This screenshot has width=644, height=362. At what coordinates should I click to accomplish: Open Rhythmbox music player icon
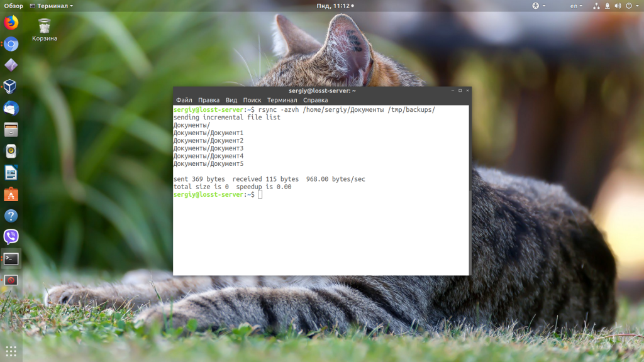point(11,151)
